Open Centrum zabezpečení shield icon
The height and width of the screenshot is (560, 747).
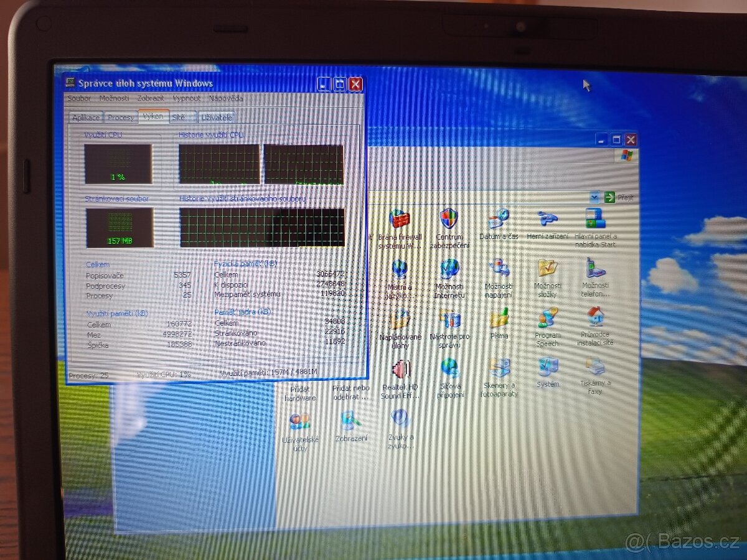click(x=449, y=220)
